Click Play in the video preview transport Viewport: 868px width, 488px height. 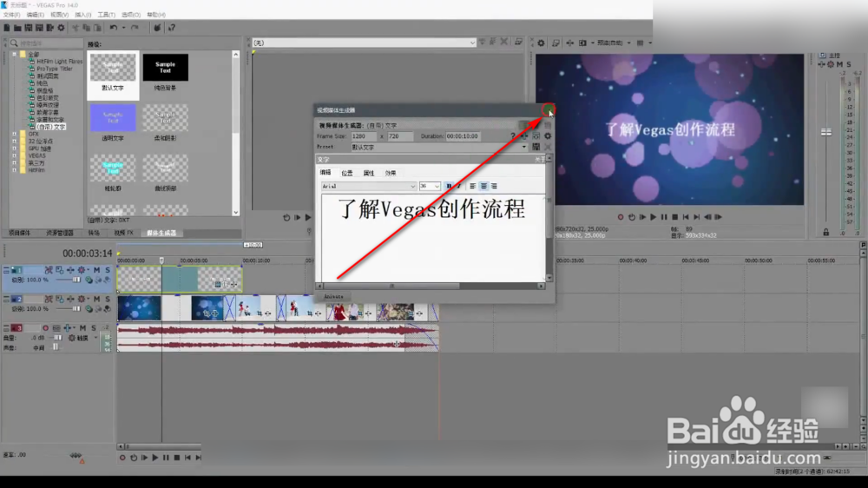pyautogui.click(x=654, y=217)
